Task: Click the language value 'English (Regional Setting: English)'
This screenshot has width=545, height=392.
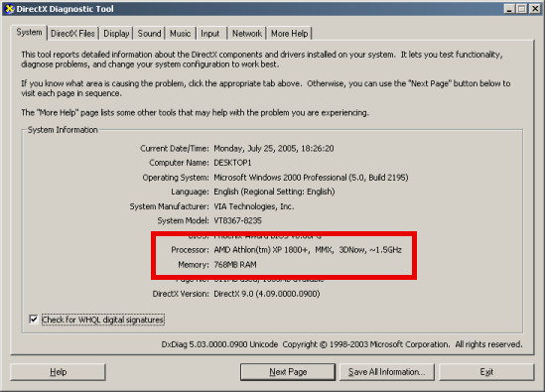Action: pos(274,192)
